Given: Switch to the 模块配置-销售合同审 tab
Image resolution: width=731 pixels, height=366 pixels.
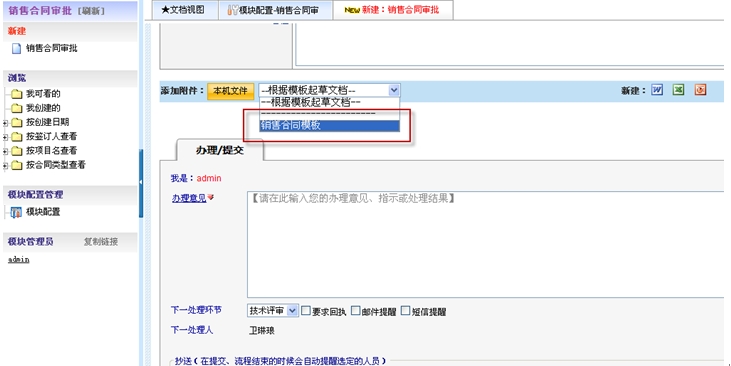Looking at the screenshot, I should [x=275, y=10].
